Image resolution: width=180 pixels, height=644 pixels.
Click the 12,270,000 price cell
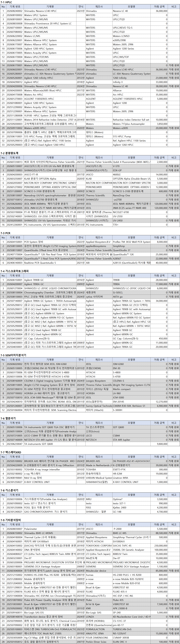(159, 402)
